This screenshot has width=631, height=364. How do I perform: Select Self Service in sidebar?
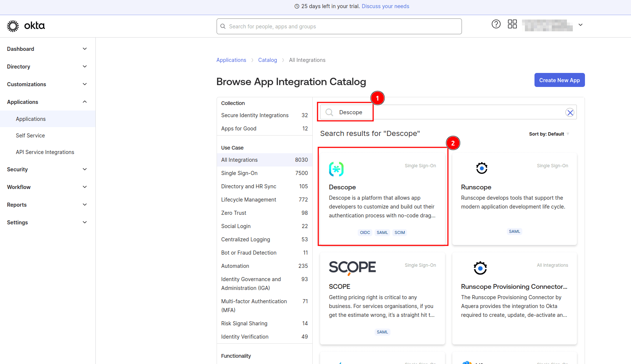pos(30,136)
